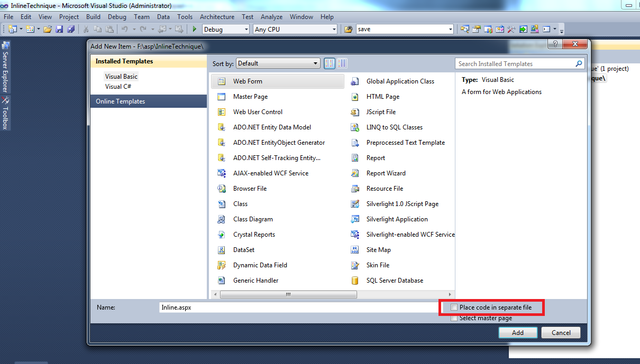Open the Any CPU platform dropdown
The width and height of the screenshot is (640, 364).
click(x=295, y=30)
